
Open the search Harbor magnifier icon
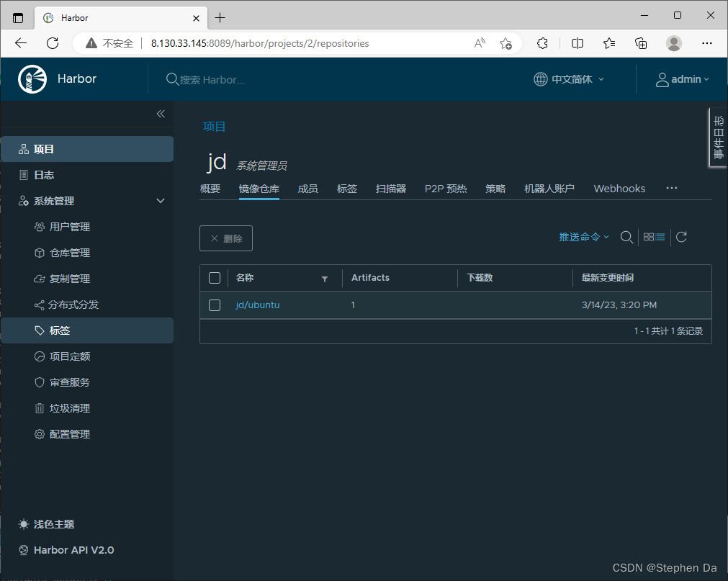point(626,236)
